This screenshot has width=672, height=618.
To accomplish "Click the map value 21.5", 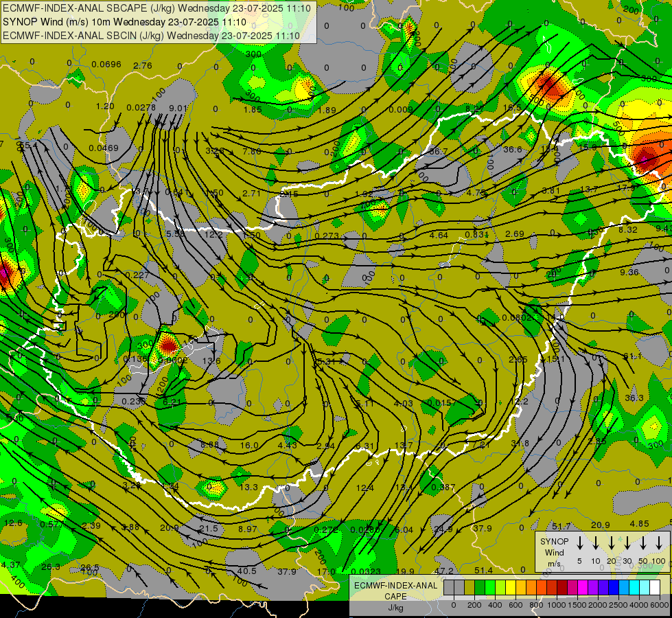I will point(209,528).
